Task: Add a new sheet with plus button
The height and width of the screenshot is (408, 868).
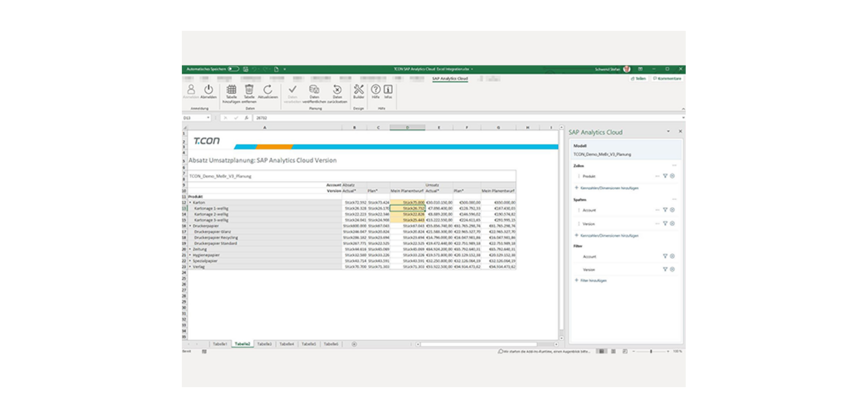Action: 354,344
